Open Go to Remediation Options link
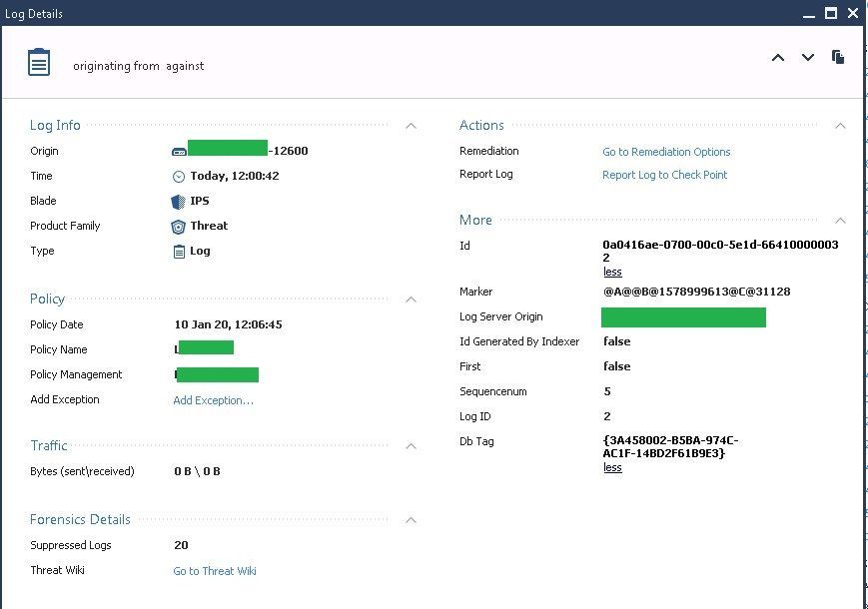Viewport: 868px width, 609px height. 666,152
